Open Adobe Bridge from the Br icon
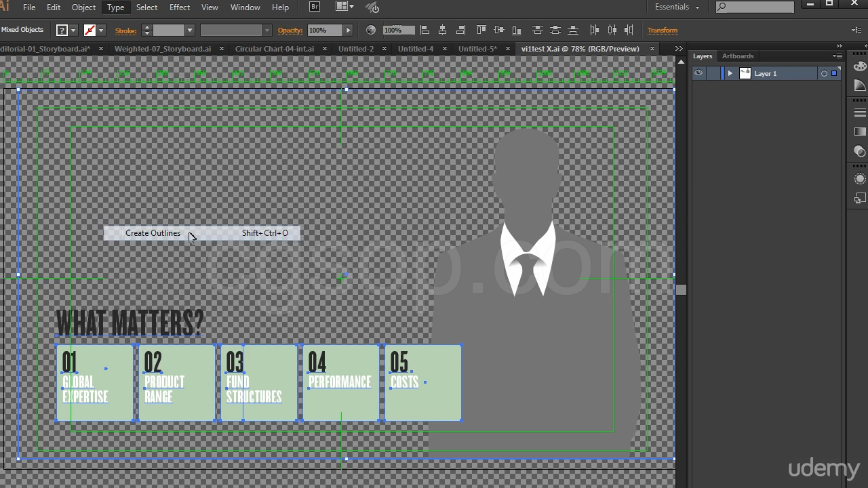868x488 pixels. click(315, 7)
